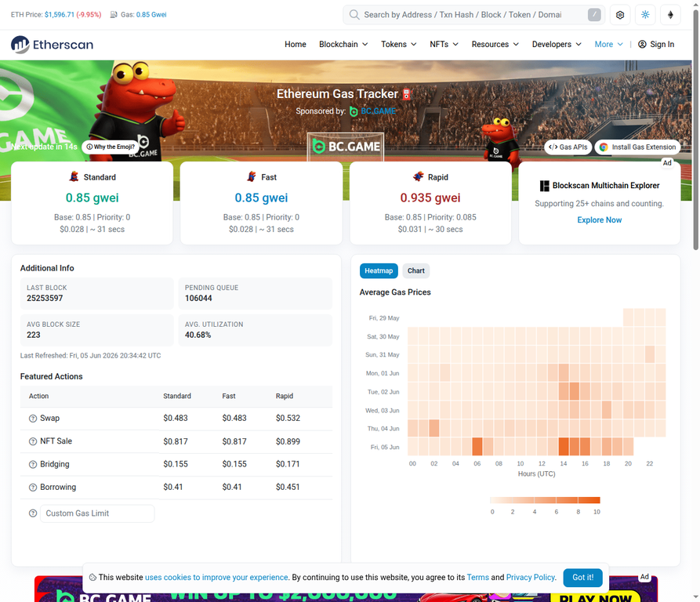Viewport: 700px width, 602px height.
Task: Click the Borrowing help question icon
Action: [33, 488]
